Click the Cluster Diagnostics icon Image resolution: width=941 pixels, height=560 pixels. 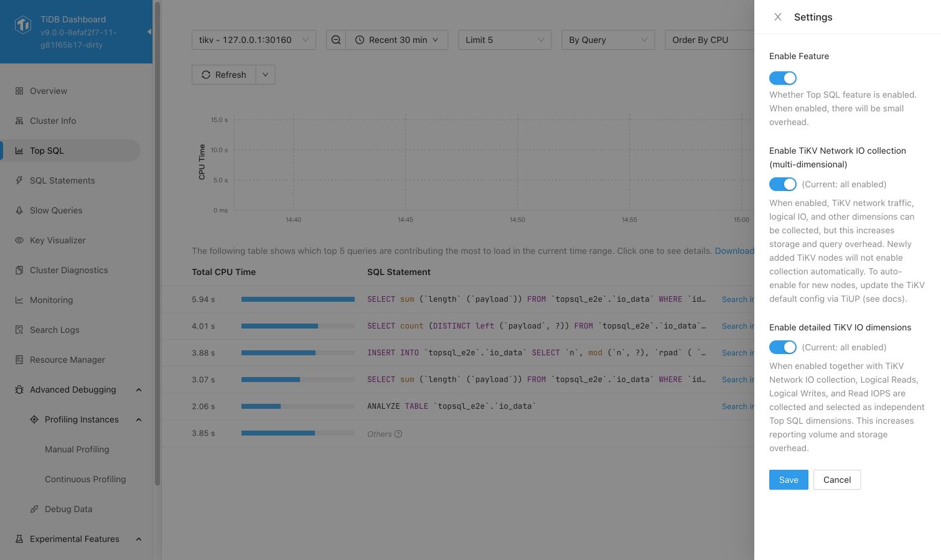coord(19,270)
